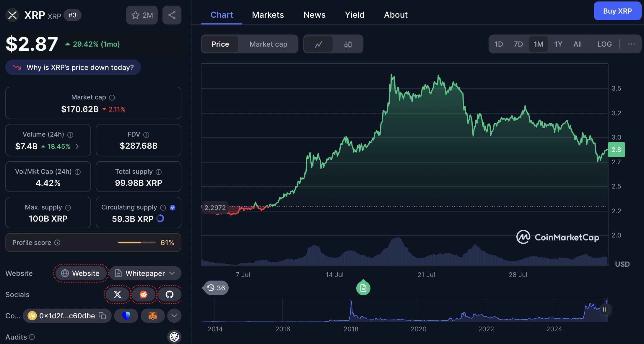Open the share options icon
The image size is (644, 344).
[172, 15]
